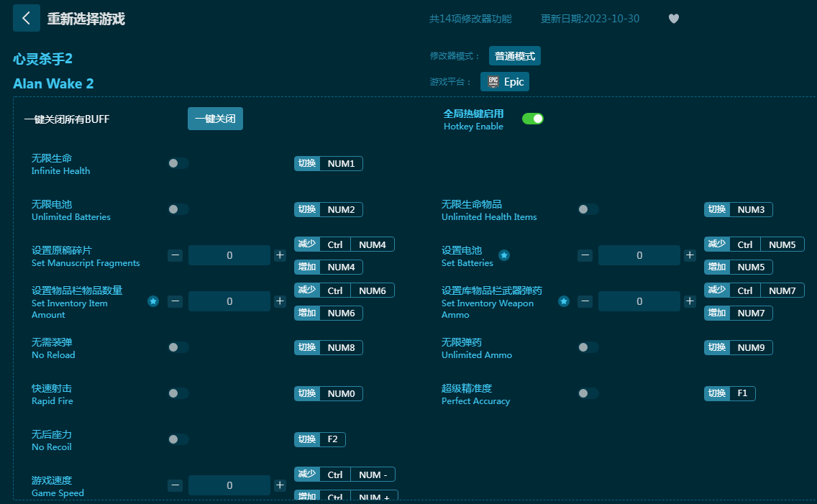Enable the No Recoil toggle
Image resolution: width=817 pixels, height=504 pixels.
[178, 439]
